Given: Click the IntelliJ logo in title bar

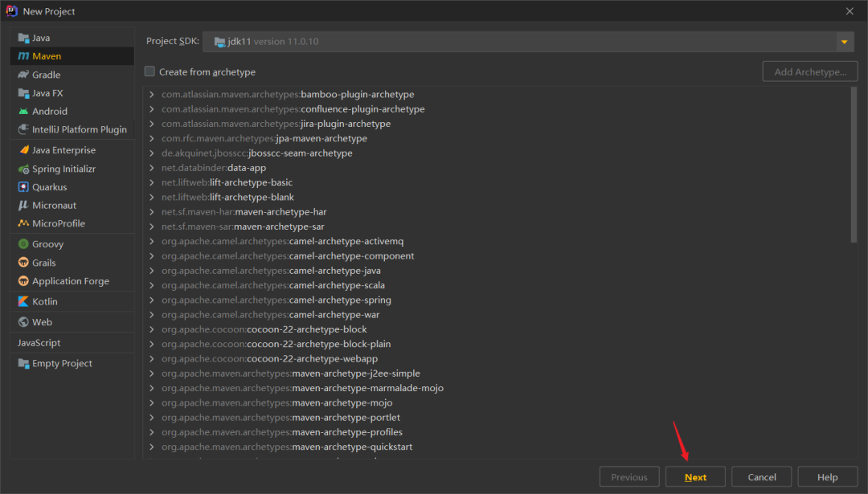Looking at the screenshot, I should (x=11, y=11).
